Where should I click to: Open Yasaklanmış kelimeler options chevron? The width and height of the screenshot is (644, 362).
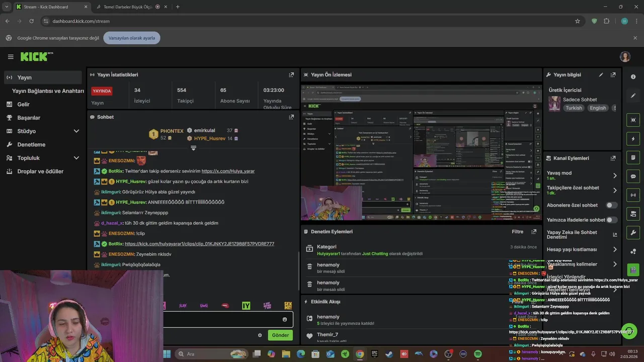614,264
